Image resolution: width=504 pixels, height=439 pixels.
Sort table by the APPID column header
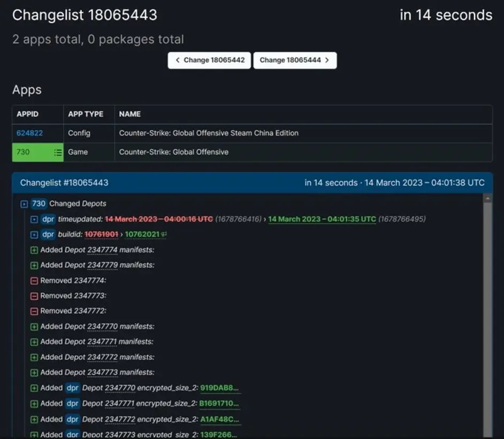(x=28, y=114)
